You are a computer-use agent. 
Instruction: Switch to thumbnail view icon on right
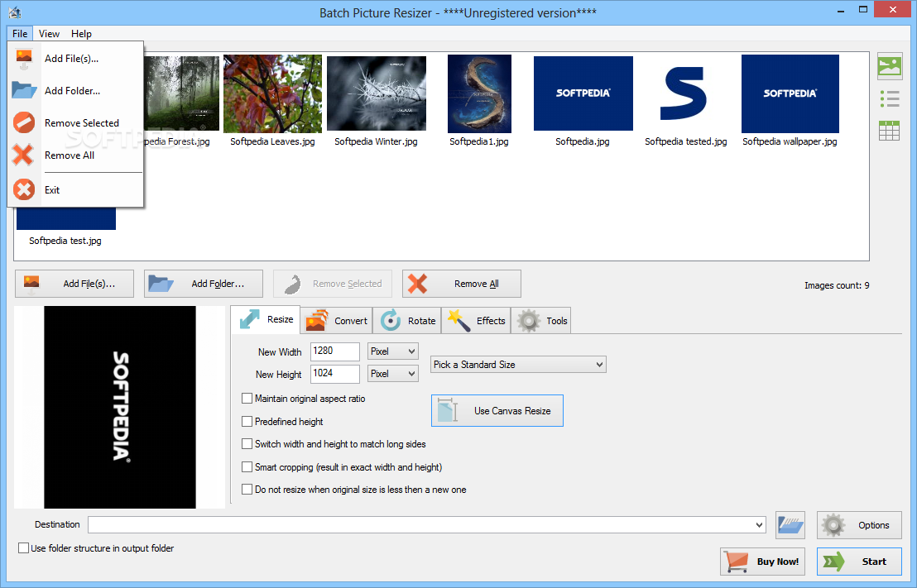[x=889, y=66]
